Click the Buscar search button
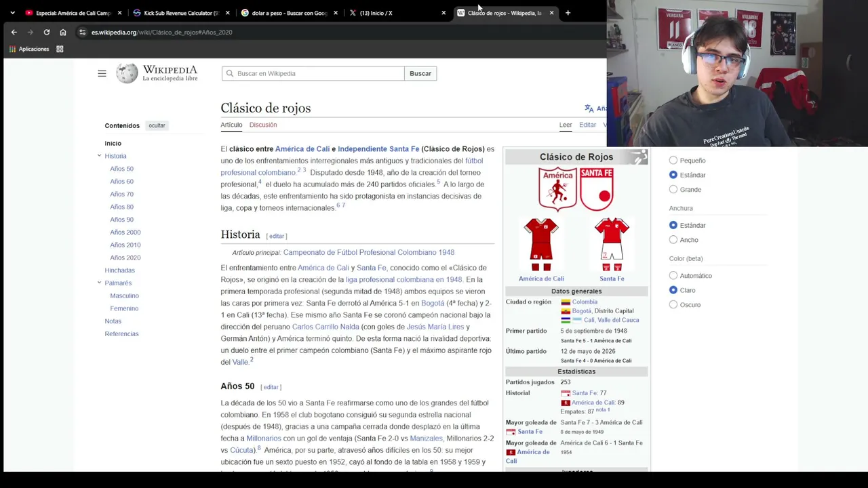The image size is (868, 488). tap(420, 73)
